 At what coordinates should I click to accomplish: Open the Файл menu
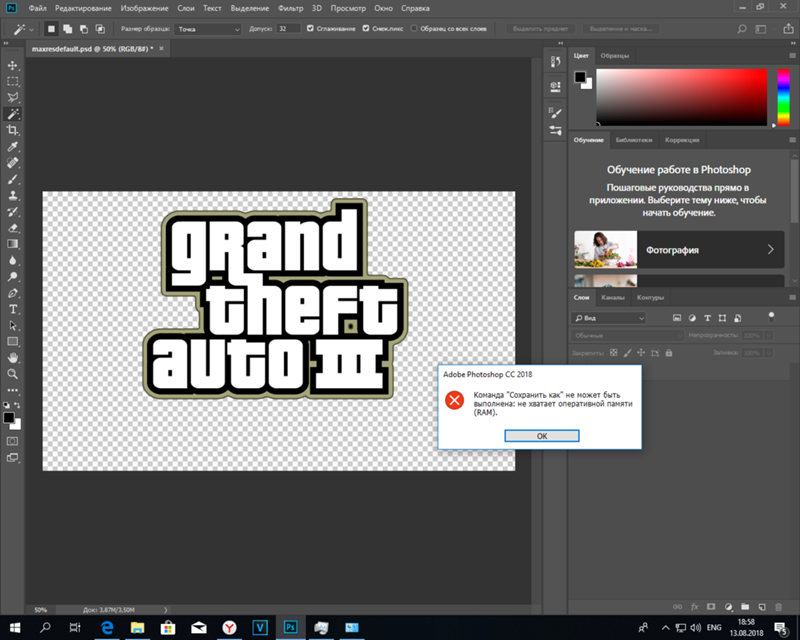(x=37, y=8)
